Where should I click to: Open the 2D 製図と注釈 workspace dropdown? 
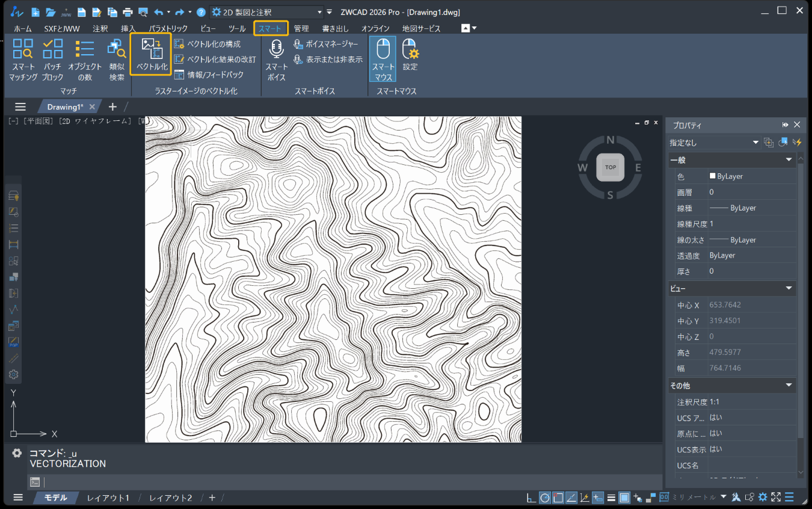point(267,12)
